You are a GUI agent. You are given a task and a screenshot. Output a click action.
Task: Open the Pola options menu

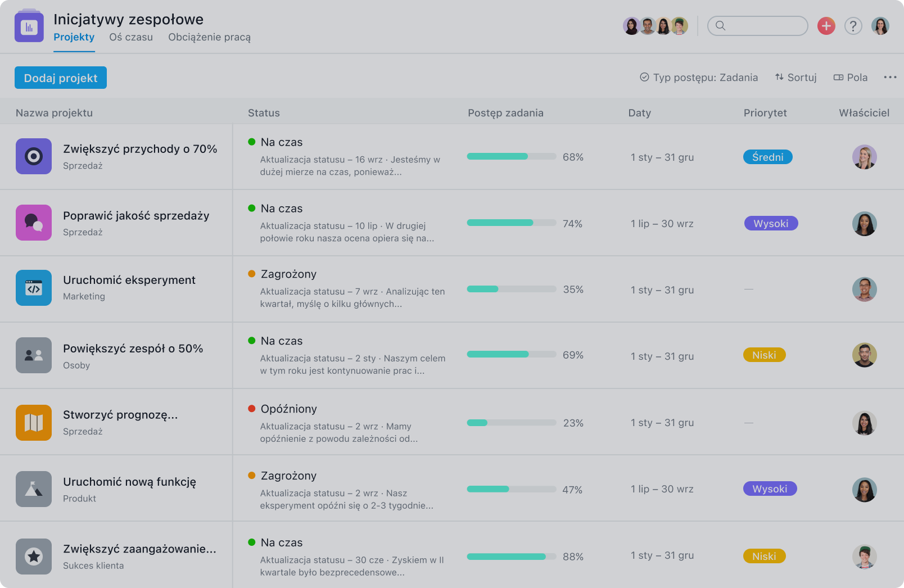point(850,78)
